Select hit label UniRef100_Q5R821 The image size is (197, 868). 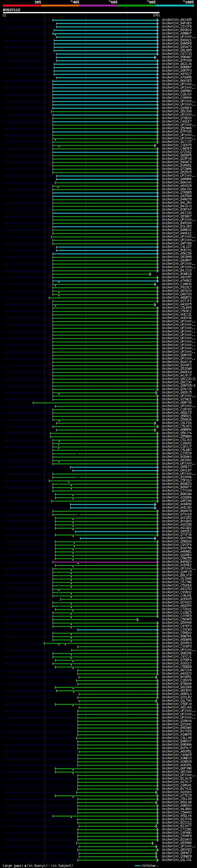177,416
